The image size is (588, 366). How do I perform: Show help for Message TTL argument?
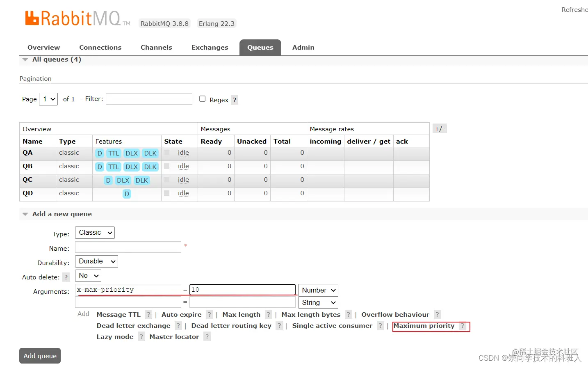click(148, 315)
